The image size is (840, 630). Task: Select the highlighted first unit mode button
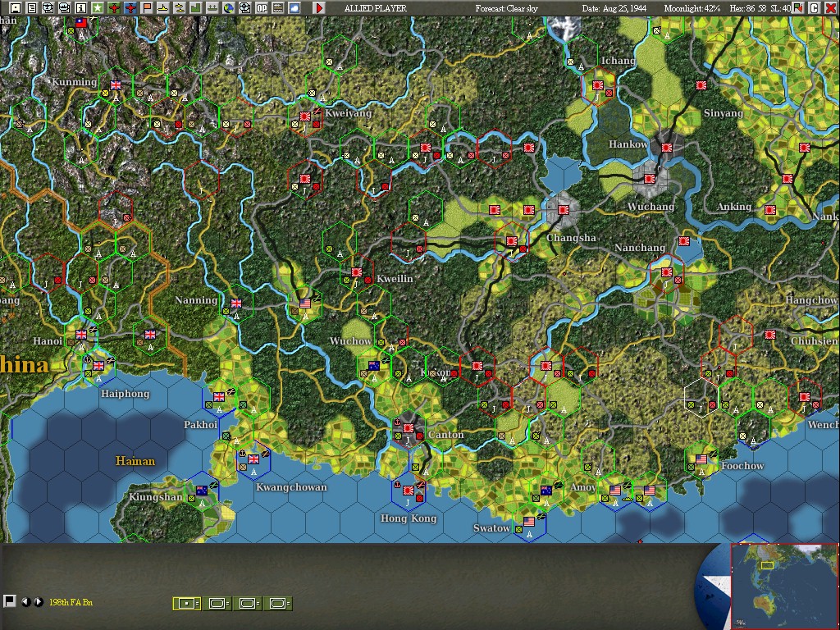point(186,603)
